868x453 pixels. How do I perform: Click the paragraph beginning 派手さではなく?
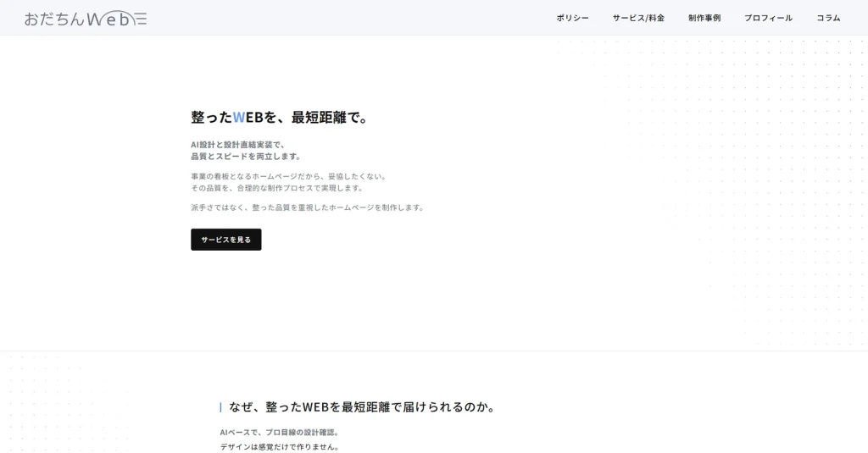tap(307, 207)
